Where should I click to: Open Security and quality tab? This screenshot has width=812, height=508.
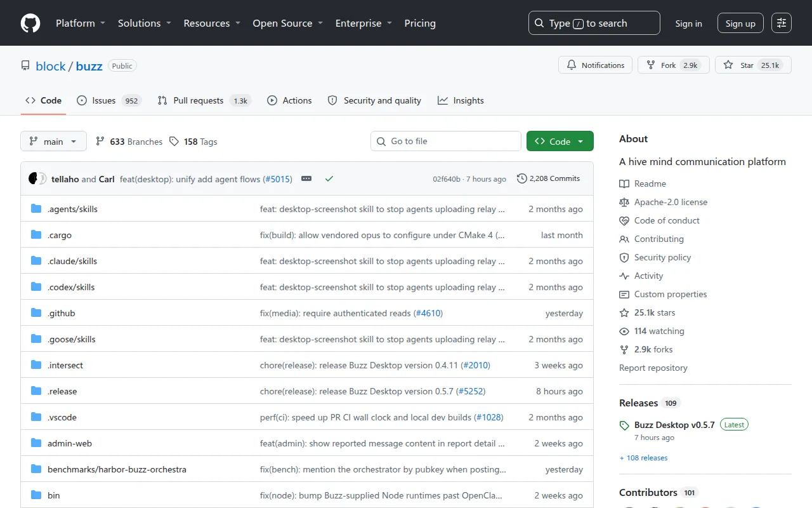[374, 100]
